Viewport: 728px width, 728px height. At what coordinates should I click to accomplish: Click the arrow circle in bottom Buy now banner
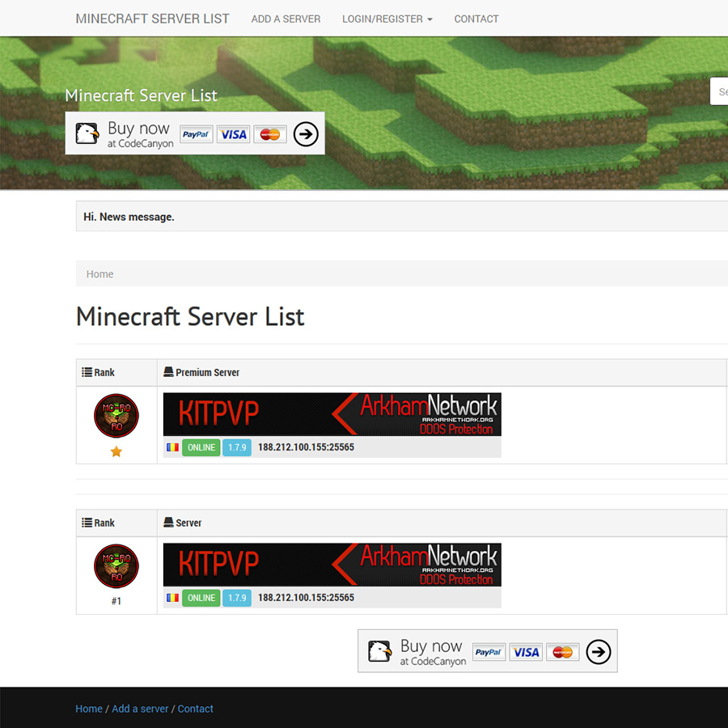599,652
